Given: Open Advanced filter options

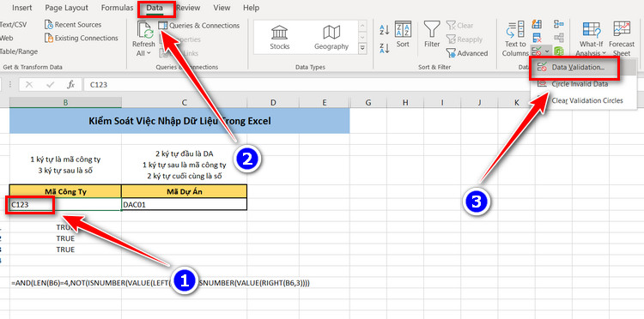Looking at the screenshot, I should click(x=467, y=53).
